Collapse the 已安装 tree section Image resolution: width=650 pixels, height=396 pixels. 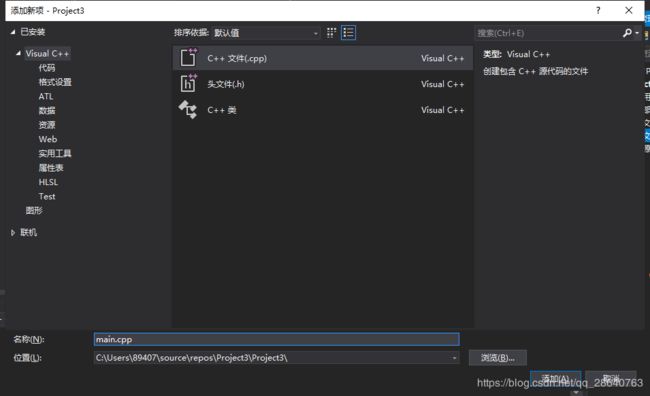point(13,32)
